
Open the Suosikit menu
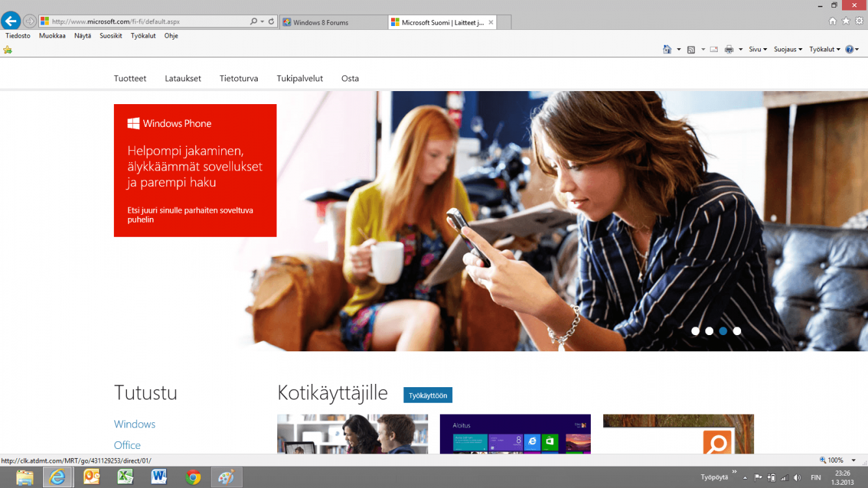(111, 36)
